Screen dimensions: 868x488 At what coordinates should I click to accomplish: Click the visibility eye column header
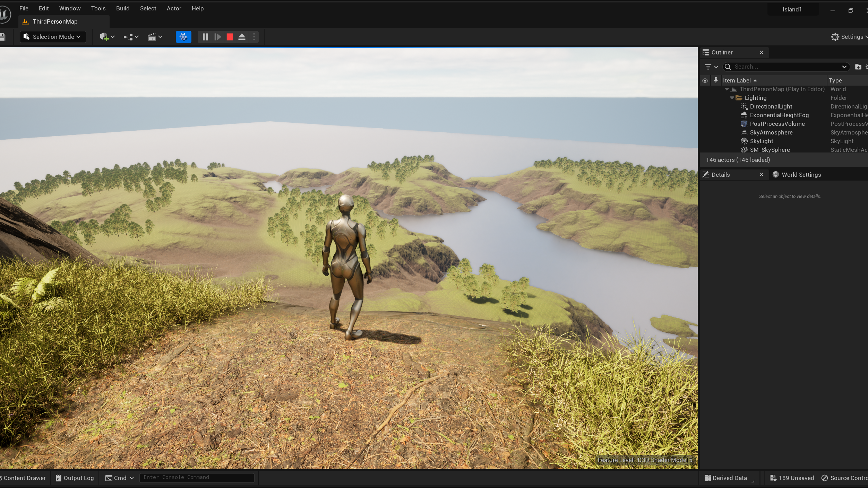tap(705, 80)
